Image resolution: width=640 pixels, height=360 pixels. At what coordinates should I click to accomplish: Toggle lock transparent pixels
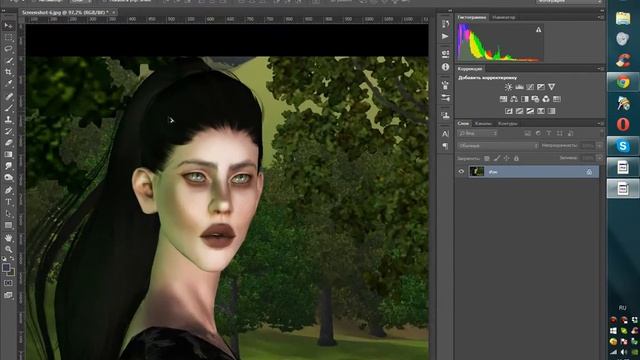[487, 158]
